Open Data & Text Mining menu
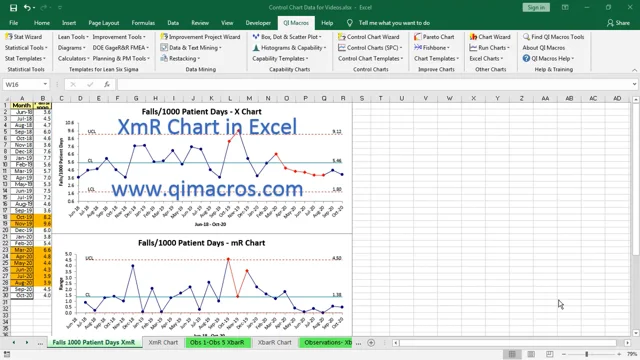Screen dimensions: 640x360 [191, 48]
